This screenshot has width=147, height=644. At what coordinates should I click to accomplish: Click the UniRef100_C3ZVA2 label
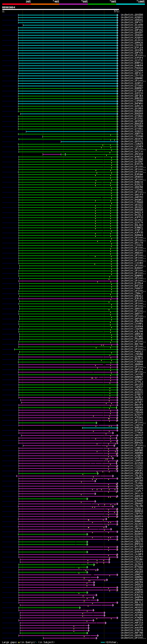132,190
